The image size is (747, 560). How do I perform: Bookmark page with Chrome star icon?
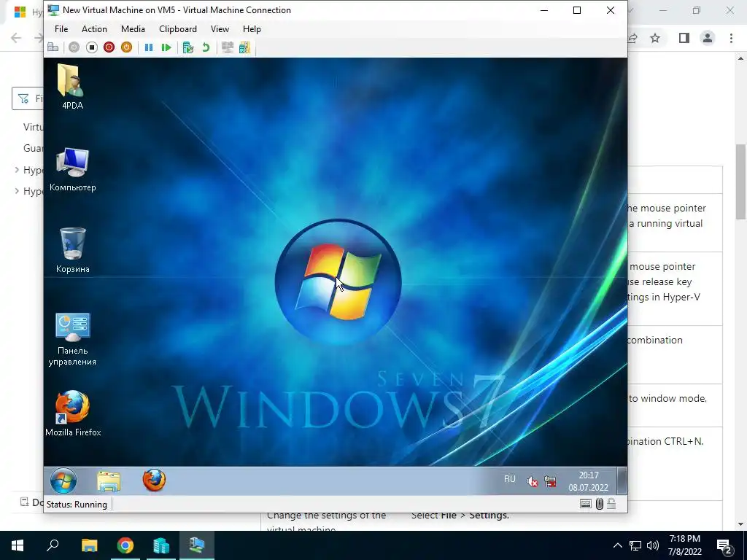coord(655,38)
